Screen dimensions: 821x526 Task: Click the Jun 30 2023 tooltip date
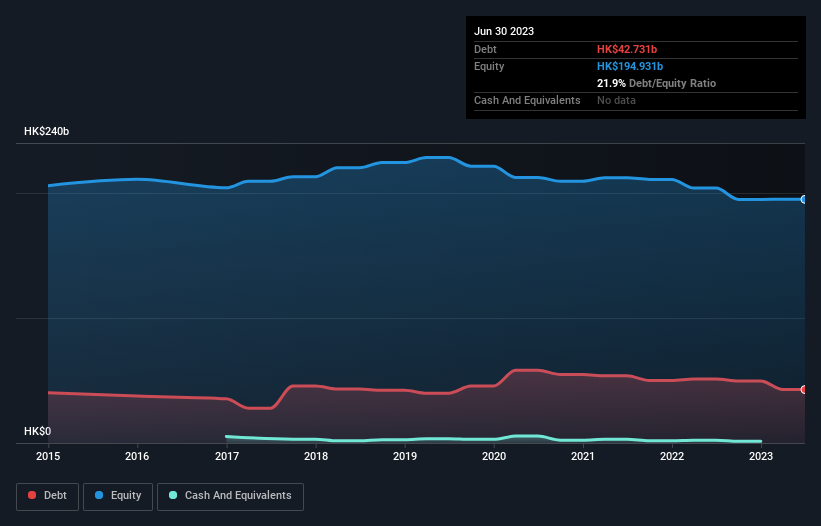504,31
